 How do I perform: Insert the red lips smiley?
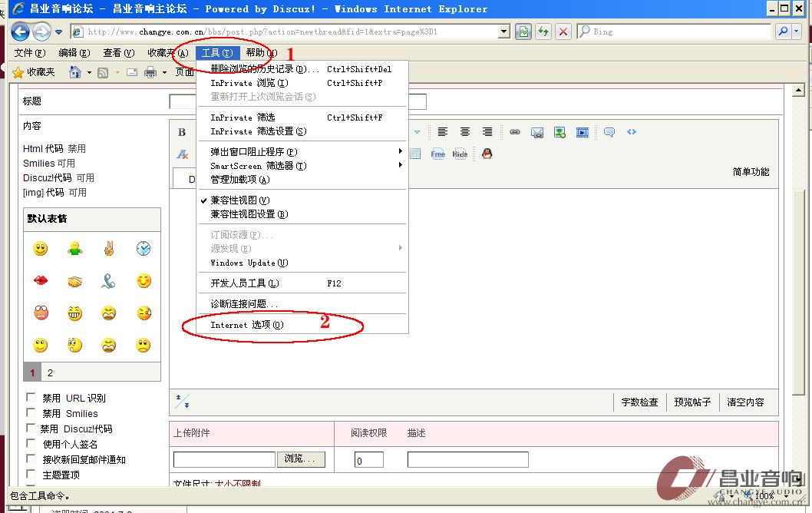click(x=41, y=281)
